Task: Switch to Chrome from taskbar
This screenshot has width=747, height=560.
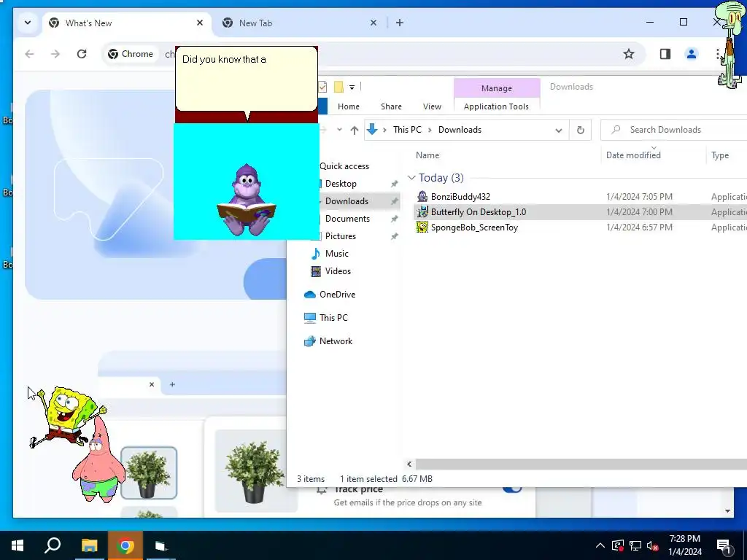Action: click(125, 545)
